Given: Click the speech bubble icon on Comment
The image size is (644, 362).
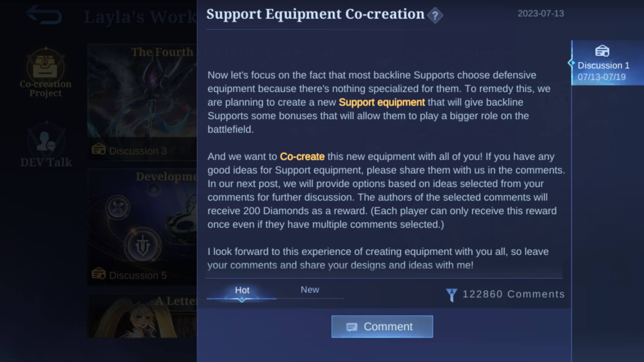Looking at the screenshot, I should click(352, 327).
